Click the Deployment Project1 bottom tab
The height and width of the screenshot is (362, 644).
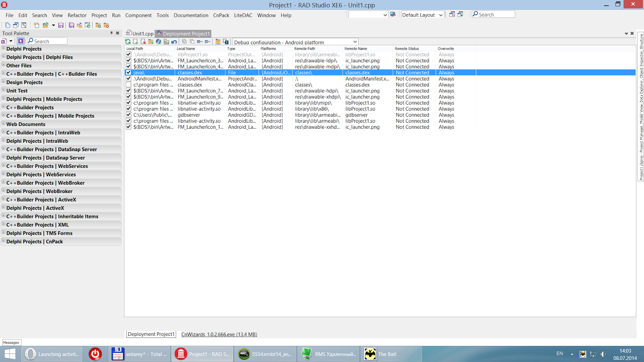(151, 334)
